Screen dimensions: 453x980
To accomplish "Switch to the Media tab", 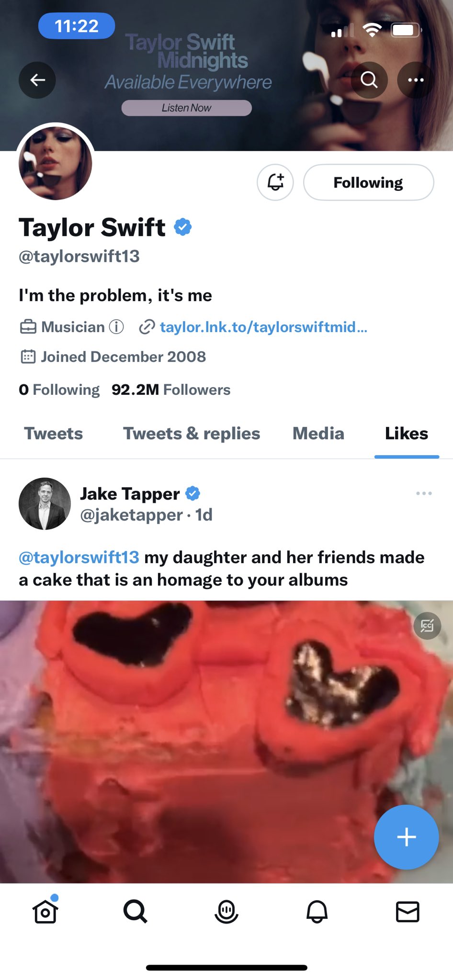I will [x=318, y=434].
